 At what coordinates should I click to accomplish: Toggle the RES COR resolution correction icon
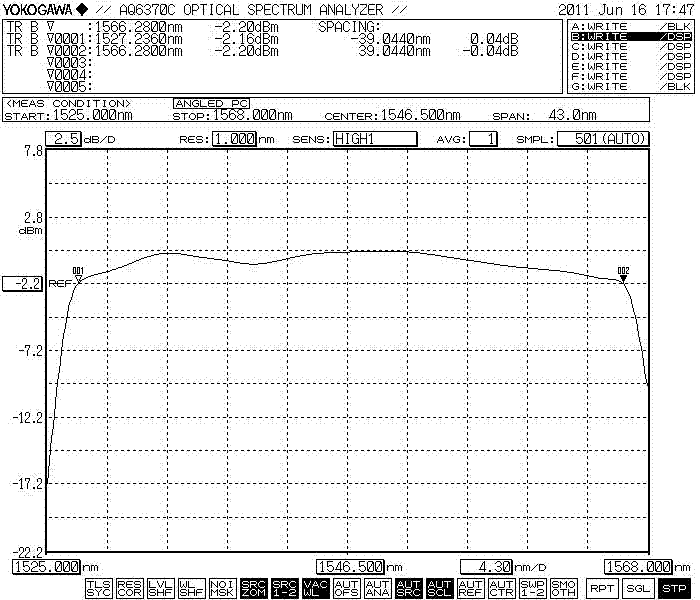pos(130,588)
